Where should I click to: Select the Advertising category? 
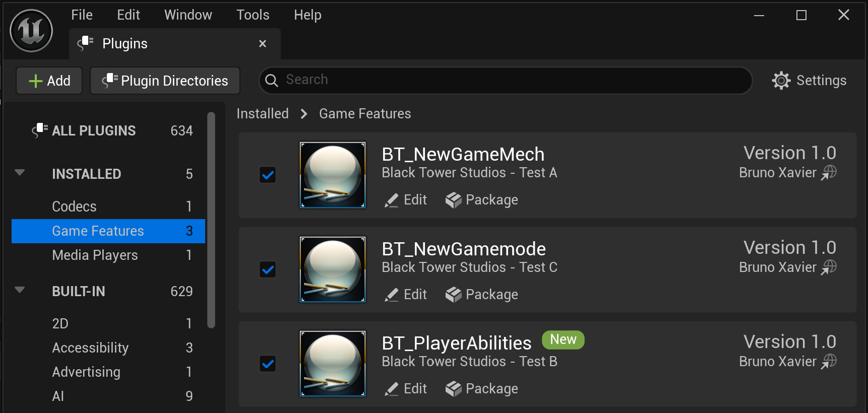pyautogui.click(x=108, y=372)
